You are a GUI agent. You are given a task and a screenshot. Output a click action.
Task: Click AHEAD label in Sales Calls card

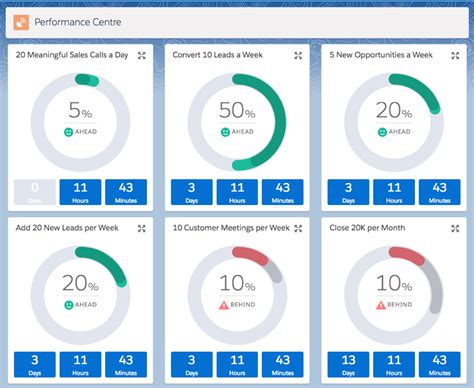tap(86, 132)
